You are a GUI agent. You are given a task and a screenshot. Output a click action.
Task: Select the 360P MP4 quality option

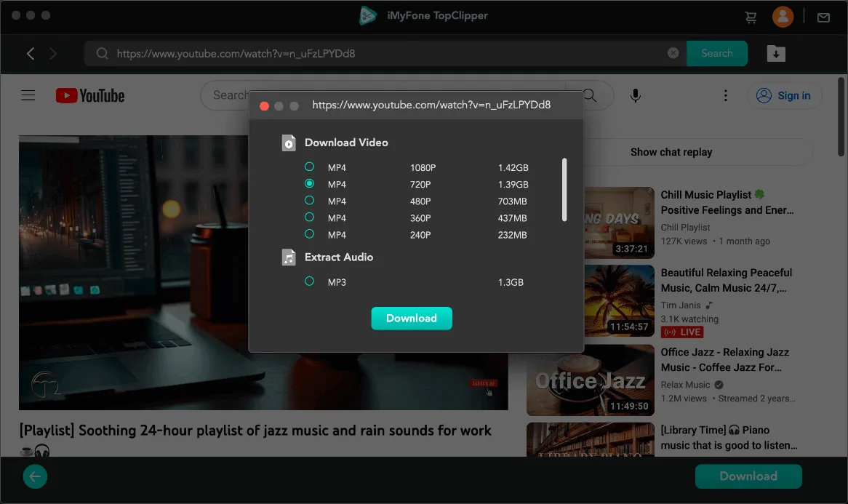(x=309, y=217)
